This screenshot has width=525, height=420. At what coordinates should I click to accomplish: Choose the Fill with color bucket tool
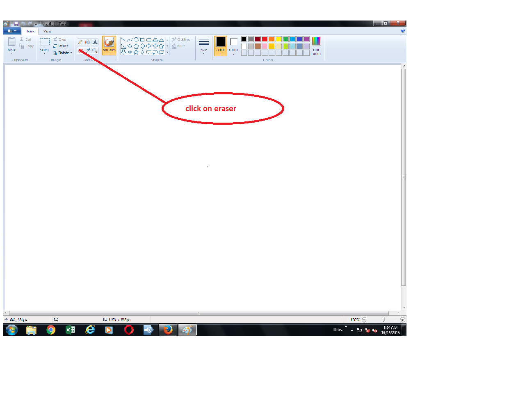(88, 41)
